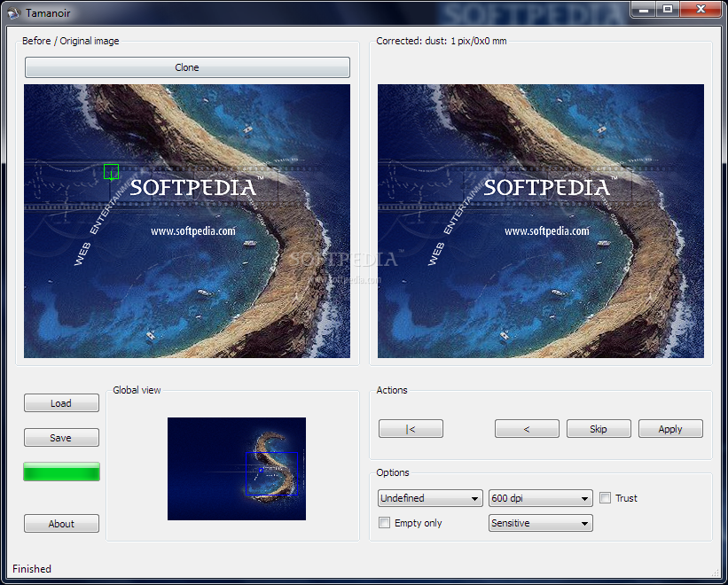Go back with the < button

tap(527, 429)
